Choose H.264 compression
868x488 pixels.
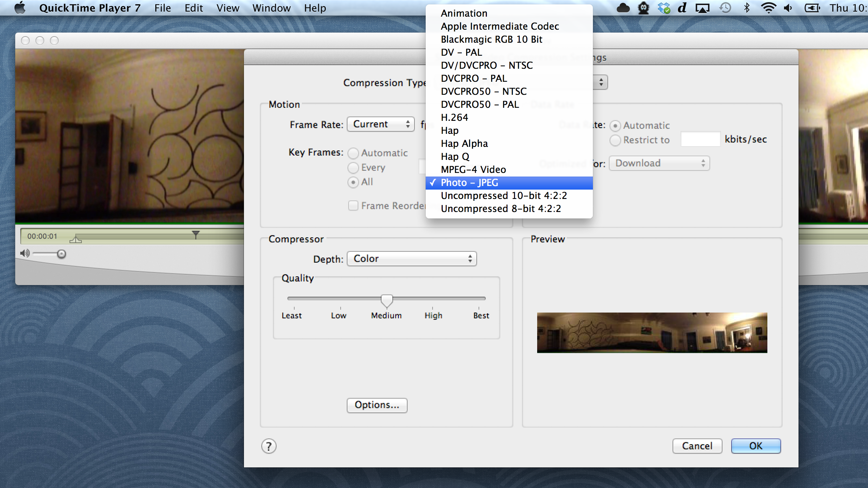pyautogui.click(x=509, y=118)
